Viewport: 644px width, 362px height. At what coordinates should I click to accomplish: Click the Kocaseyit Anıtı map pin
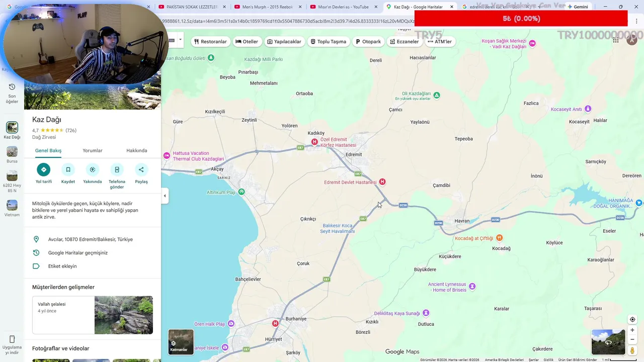(x=588, y=109)
